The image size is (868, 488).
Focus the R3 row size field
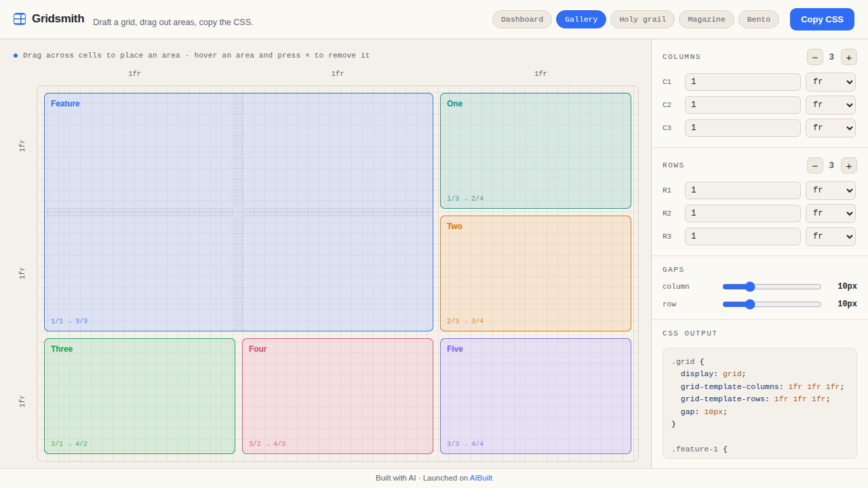(x=743, y=237)
